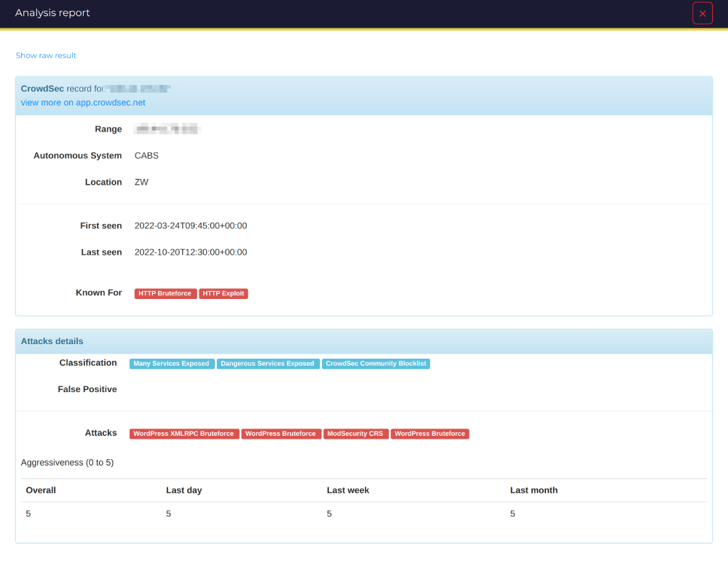The width and height of the screenshot is (728, 574).
Task: Click the First seen timestamp value
Action: (x=191, y=226)
